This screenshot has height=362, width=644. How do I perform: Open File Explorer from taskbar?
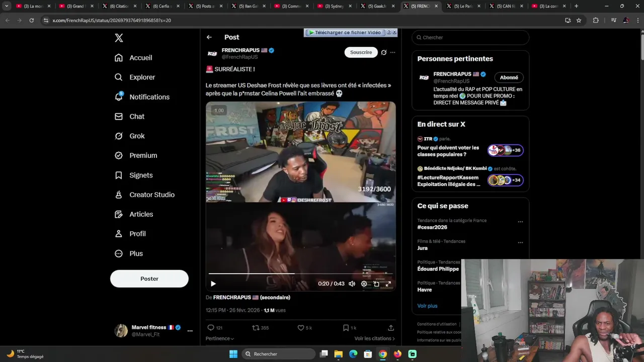(339, 354)
